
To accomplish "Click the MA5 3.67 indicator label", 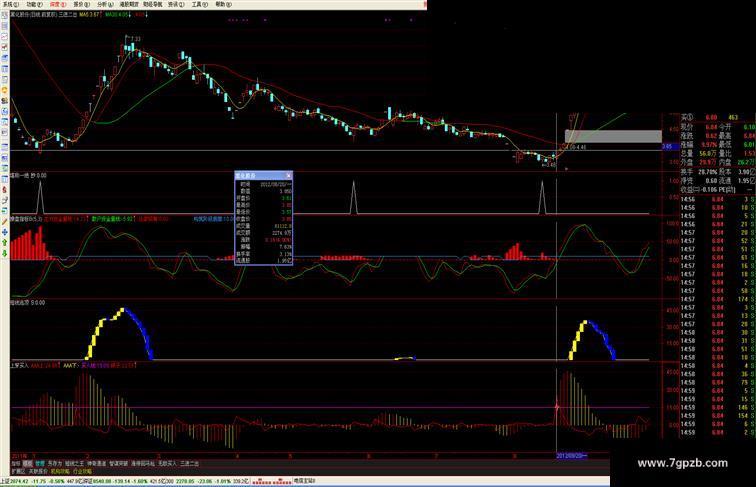I will pos(89,14).
